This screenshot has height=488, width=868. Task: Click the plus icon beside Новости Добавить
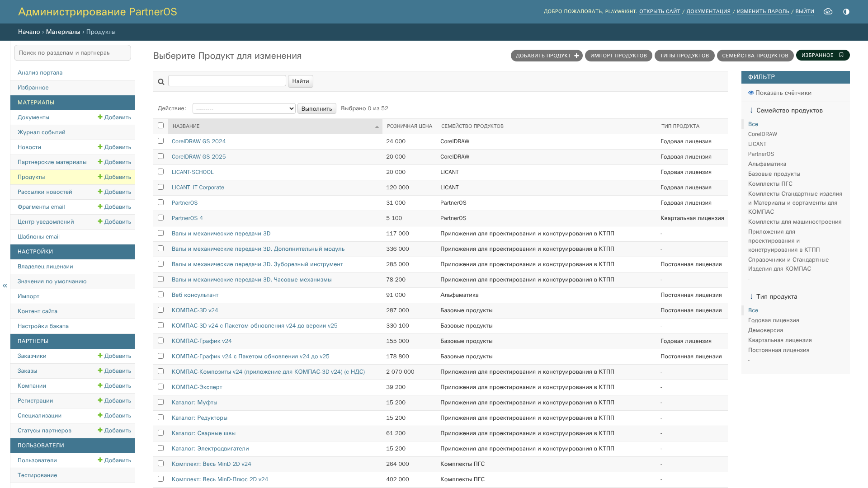pos(100,147)
